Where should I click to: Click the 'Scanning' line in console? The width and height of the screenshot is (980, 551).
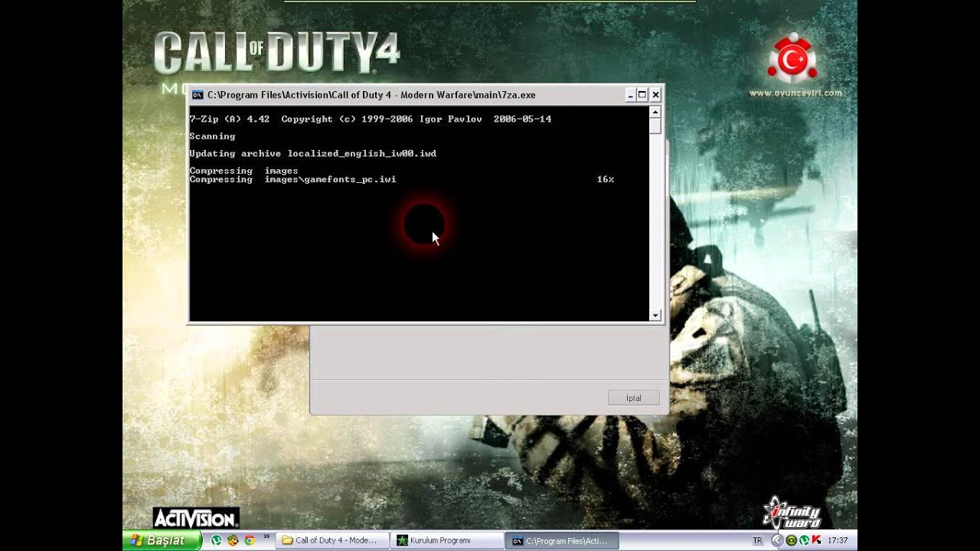click(x=212, y=136)
